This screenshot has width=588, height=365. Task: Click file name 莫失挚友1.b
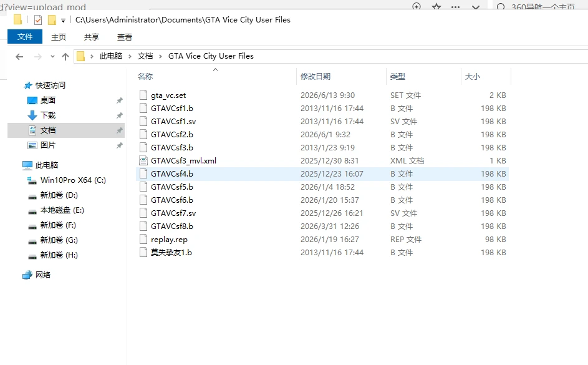(171, 253)
